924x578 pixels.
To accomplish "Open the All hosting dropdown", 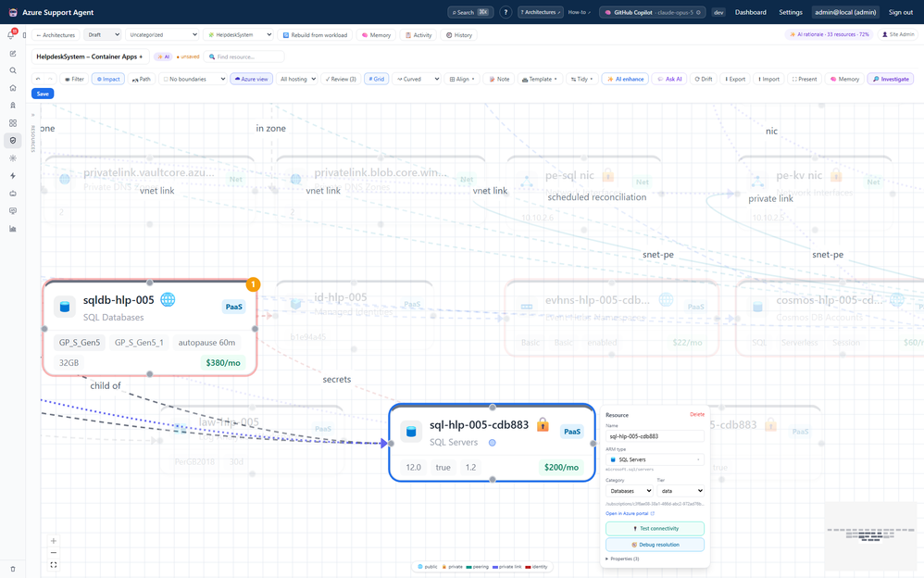I will point(297,79).
